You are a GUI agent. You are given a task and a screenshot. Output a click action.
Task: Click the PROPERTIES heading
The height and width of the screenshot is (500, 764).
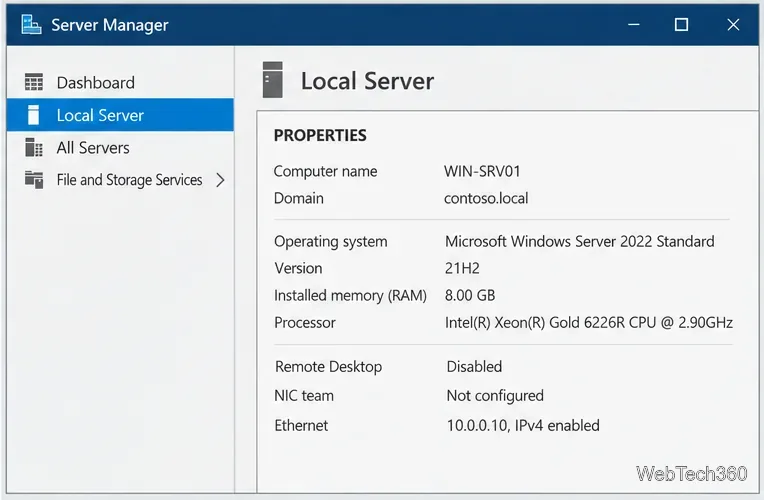pyautogui.click(x=320, y=135)
